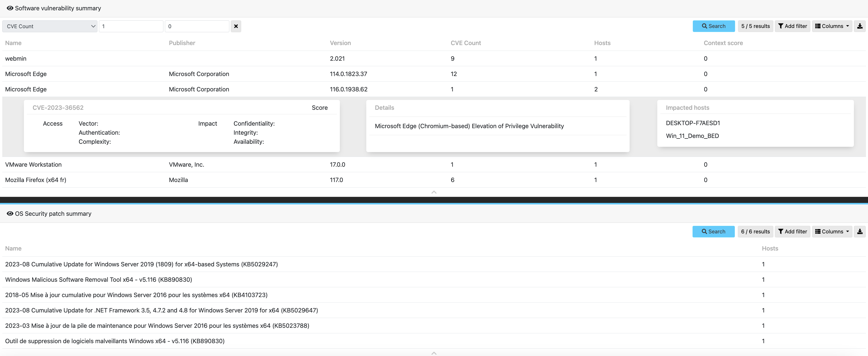Click Search in the vulnerability summary panel
This screenshot has height=356, width=868.
pos(713,26)
